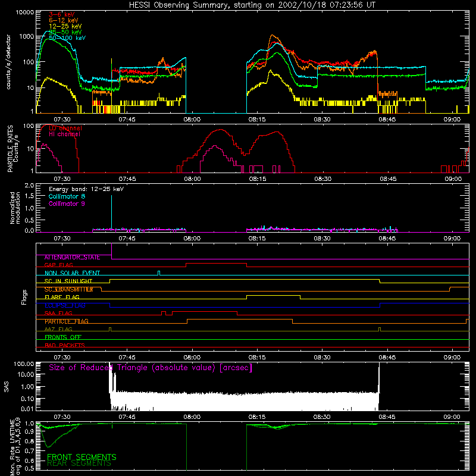The image size is (476, 476).
Task: Click the ATTENUATOR_STATE flag label
Action: [72, 258]
